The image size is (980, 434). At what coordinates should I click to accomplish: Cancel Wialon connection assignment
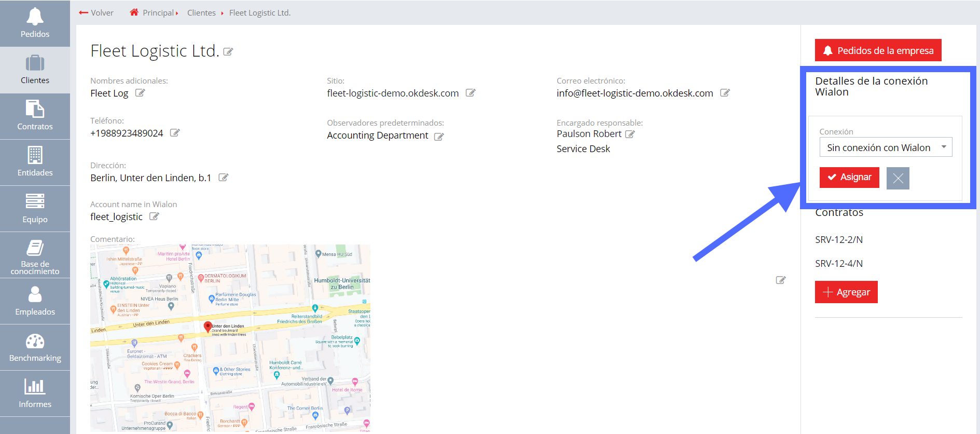[x=898, y=178]
